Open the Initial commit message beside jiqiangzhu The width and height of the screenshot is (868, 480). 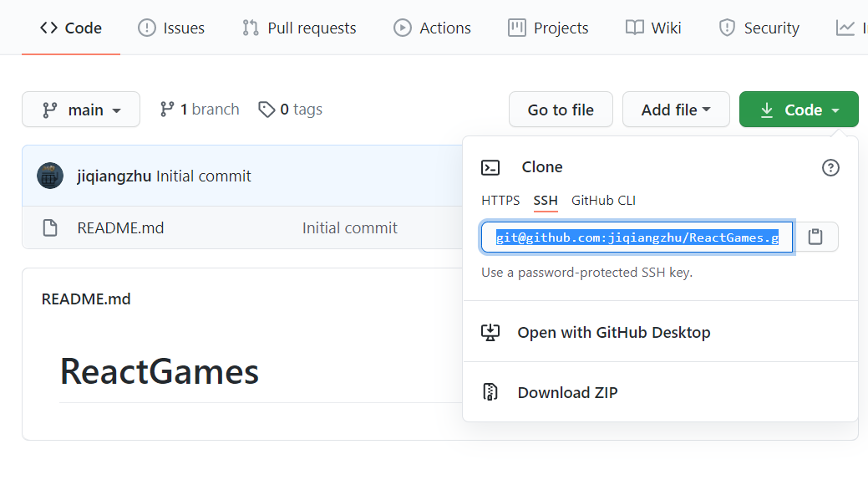point(204,176)
